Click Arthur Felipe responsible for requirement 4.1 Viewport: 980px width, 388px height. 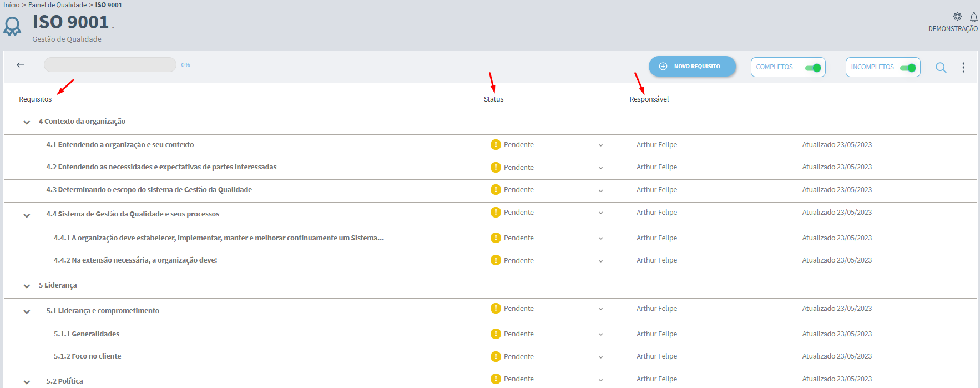coord(656,145)
